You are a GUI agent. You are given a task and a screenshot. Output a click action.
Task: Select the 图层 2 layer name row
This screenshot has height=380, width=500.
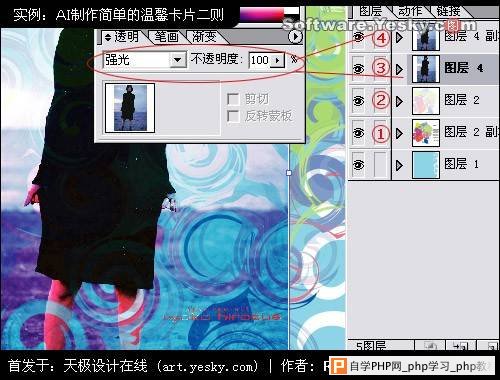point(454,101)
